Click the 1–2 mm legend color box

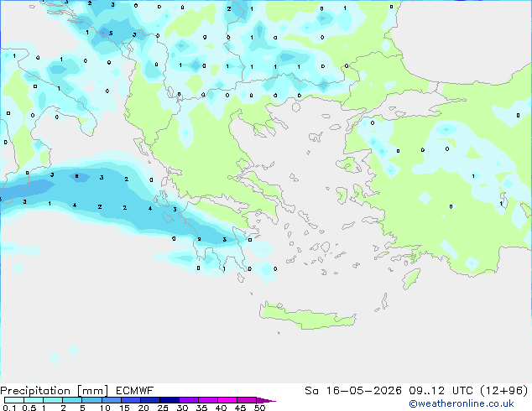pos(53,400)
